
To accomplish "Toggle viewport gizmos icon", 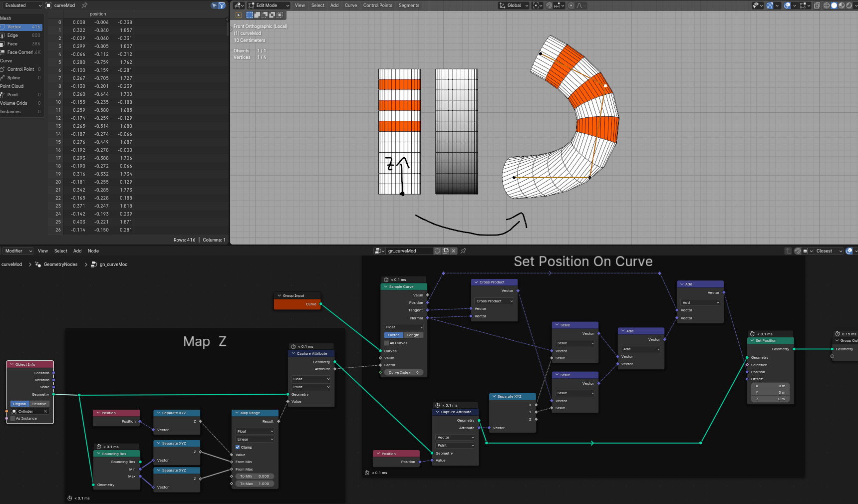I will [770, 5].
